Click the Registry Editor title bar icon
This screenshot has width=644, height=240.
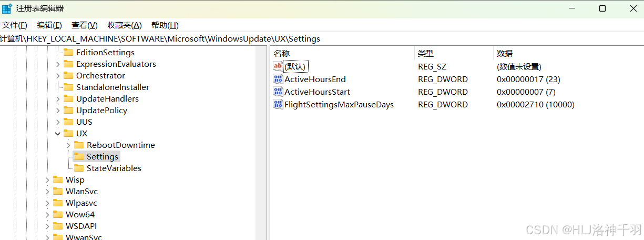[7, 8]
